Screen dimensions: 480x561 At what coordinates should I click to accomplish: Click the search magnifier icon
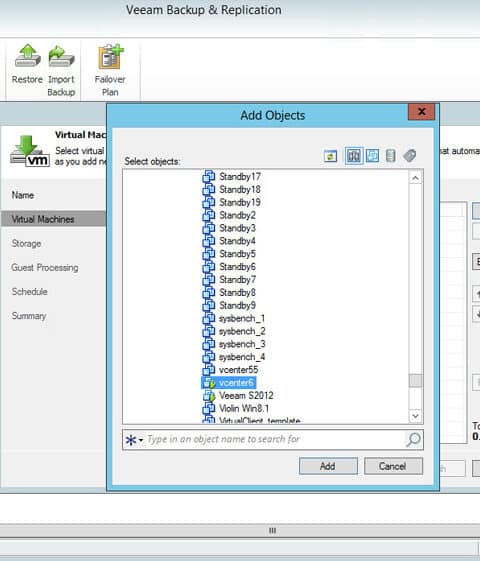click(x=413, y=439)
